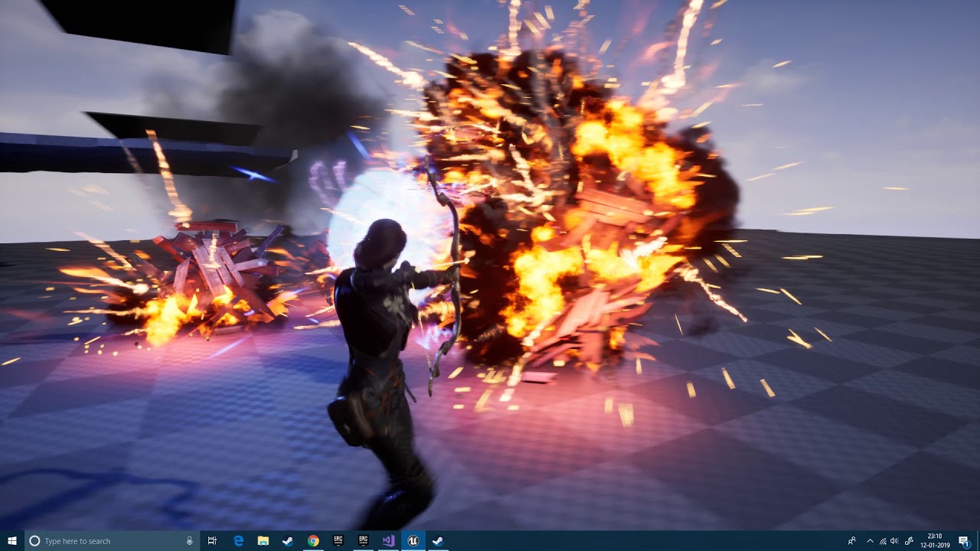The width and height of the screenshot is (980, 551).
Task: Click the pen and link tray icon
Action: click(909, 541)
